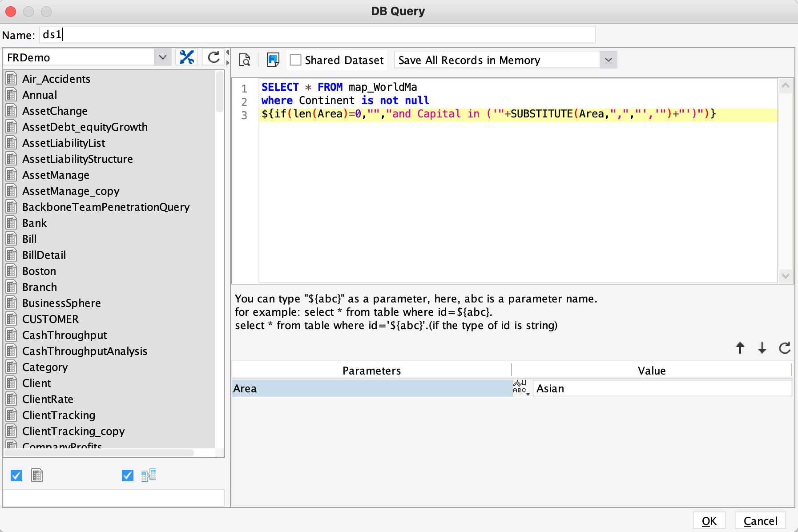The height and width of the screenshot is (532, 798).
Task: Move the Area parameter down
Action: pyautogui.click(x=762, y=348)
